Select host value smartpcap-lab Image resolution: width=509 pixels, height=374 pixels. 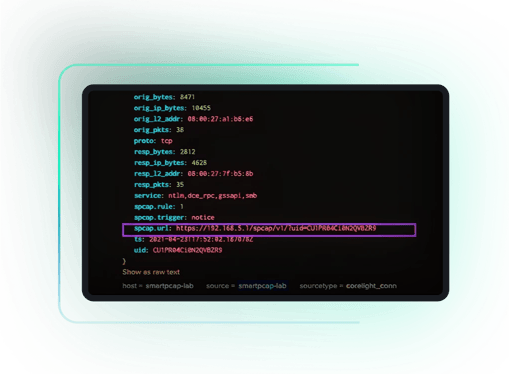tap(169, 286)
